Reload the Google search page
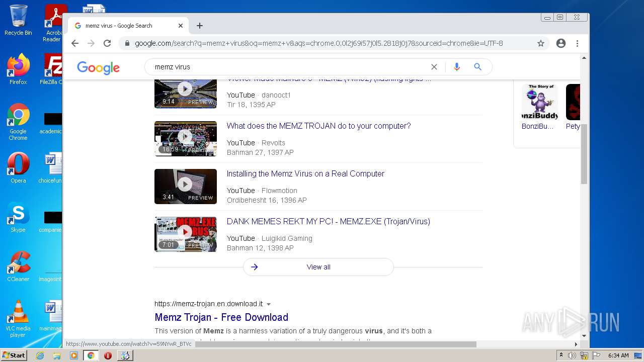This screenshot has height=362, width=644. click(107, 43)
